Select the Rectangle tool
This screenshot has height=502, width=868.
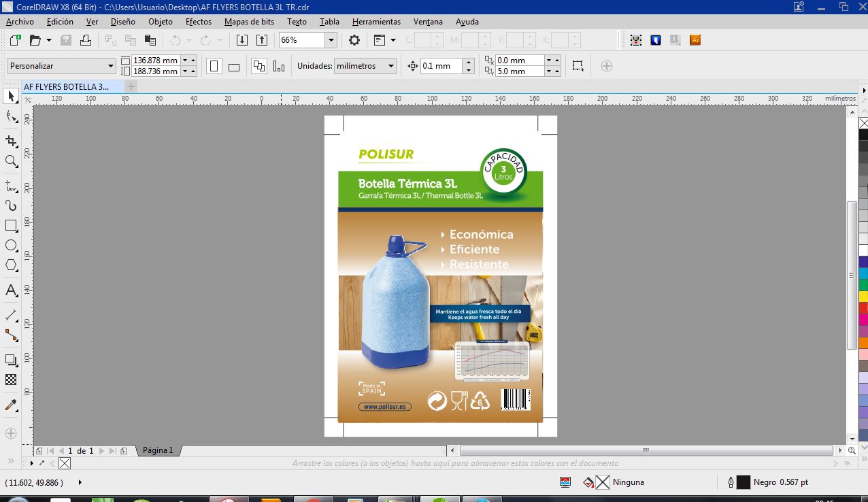[11, 225]
